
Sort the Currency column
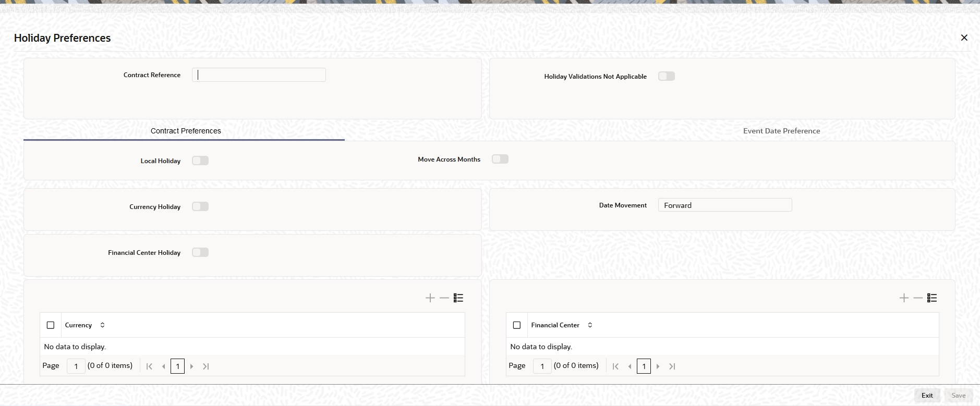pyautogui.click(x=102, y=325)
